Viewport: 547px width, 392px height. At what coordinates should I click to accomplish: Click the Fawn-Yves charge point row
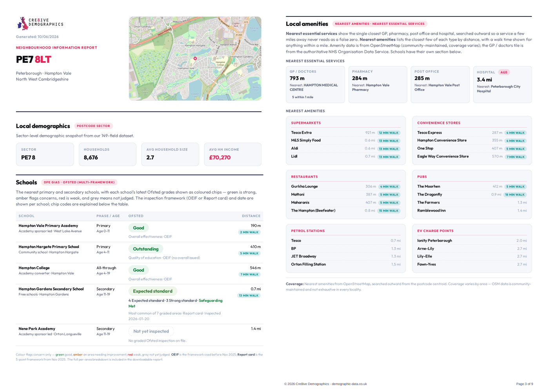(472, 265)
